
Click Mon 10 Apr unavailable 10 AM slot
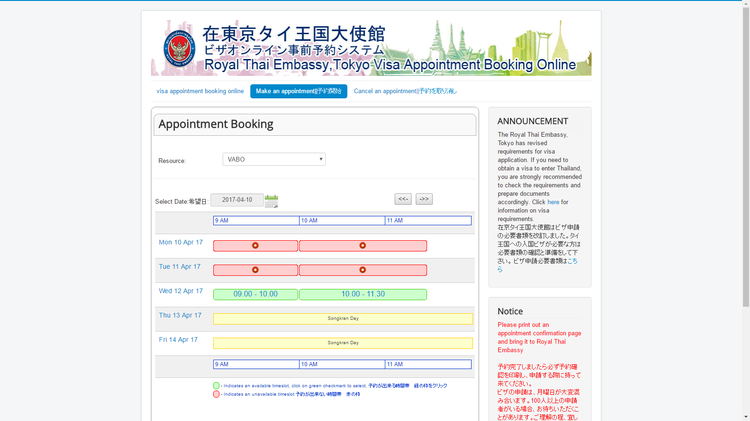pos(363,246)
